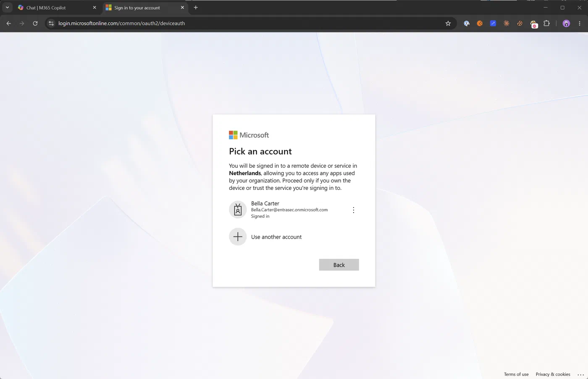Click the Back button
Screen dimensions: 588x379
[x=339, y=265]
